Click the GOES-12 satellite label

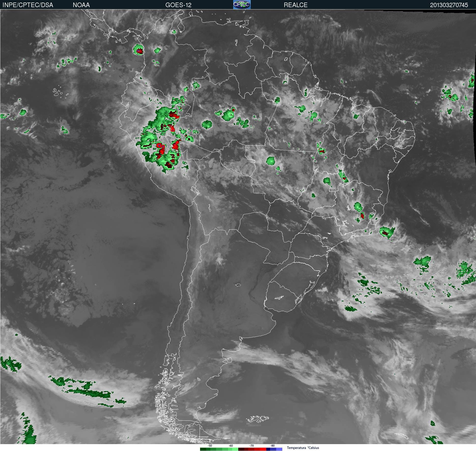point(178,5)
